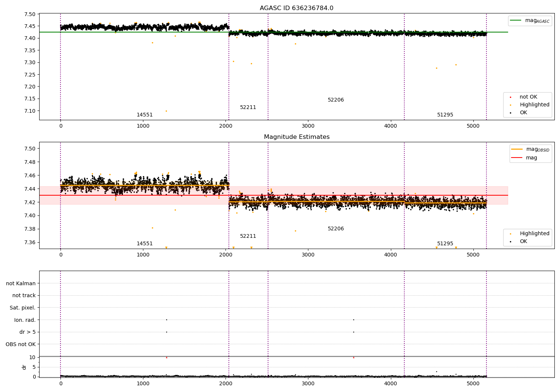Click obsid label 52211 in the top plot

pyautogui.click(x=248, y=108)
